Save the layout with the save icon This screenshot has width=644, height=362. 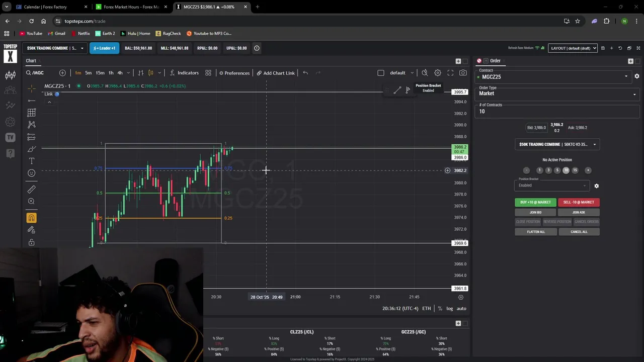coord(603,48)
